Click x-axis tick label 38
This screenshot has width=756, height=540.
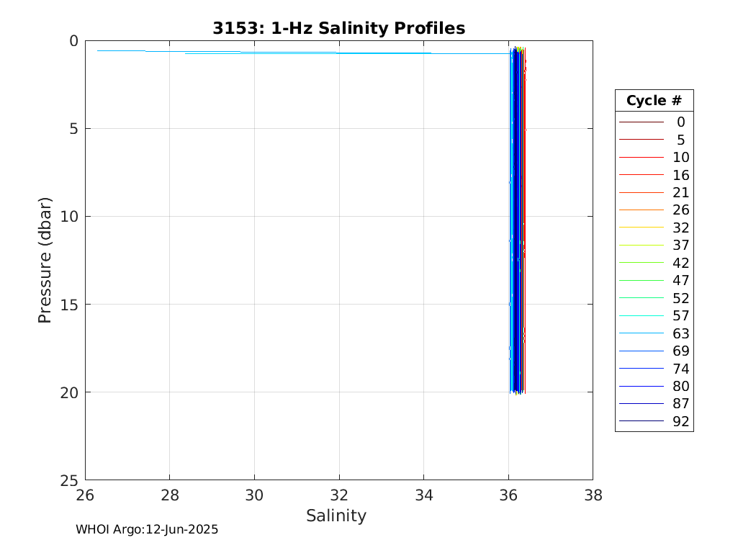pos(593,495)
